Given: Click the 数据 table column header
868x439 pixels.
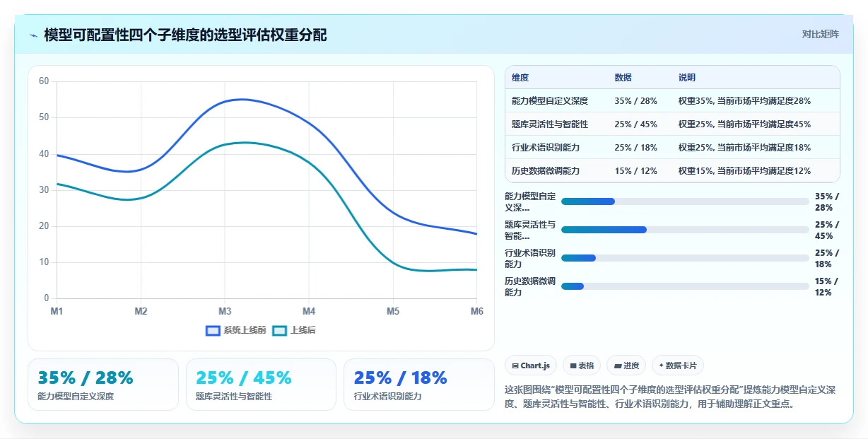Looking at the screenshot, I should click(623, 78).
